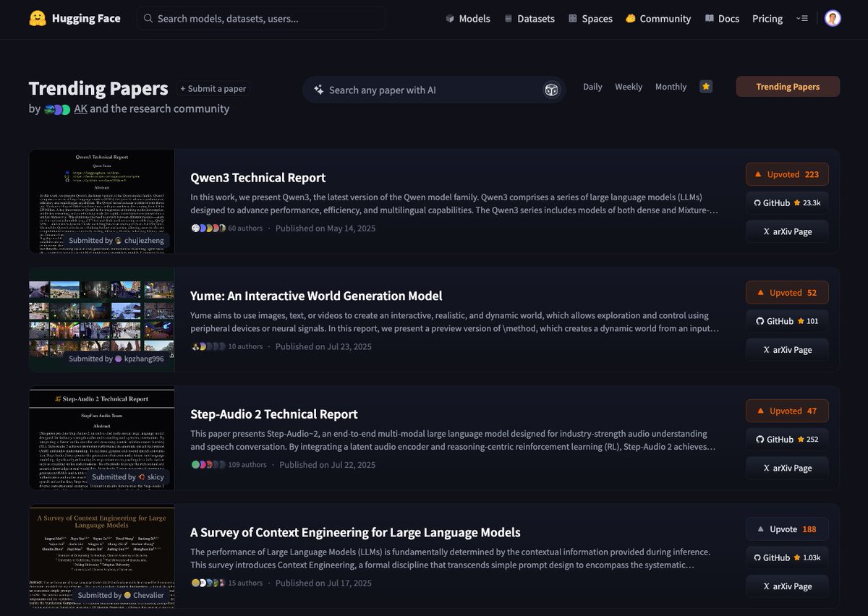
Task: Open the Yume paper image grid thumbnail
Action: (x=101, y=320)
